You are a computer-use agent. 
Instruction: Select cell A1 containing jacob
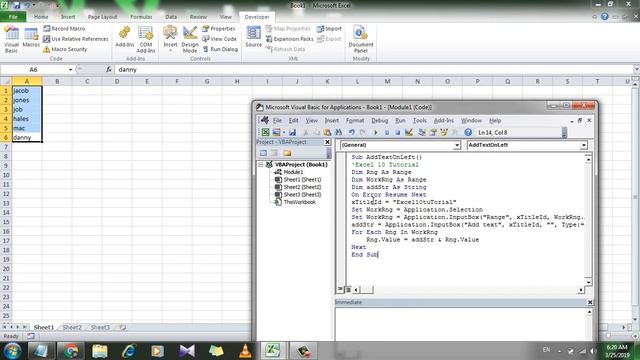[x=27, y=91]
